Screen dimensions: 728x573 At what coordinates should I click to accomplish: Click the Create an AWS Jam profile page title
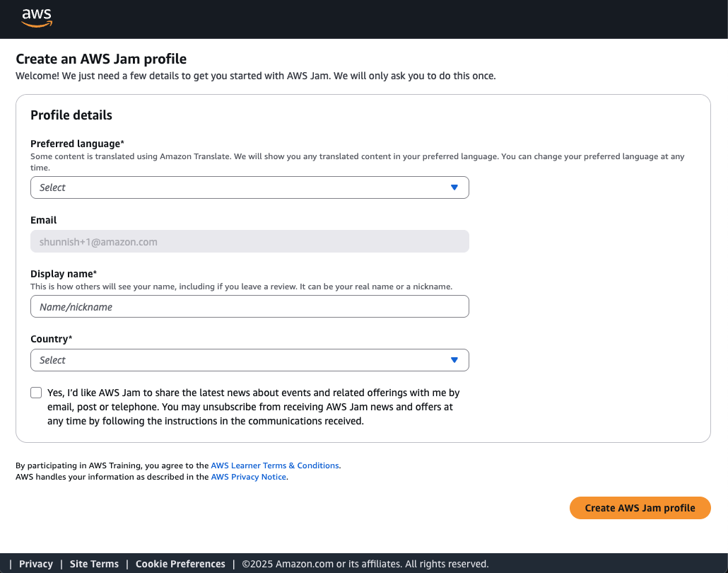point(101,59)
